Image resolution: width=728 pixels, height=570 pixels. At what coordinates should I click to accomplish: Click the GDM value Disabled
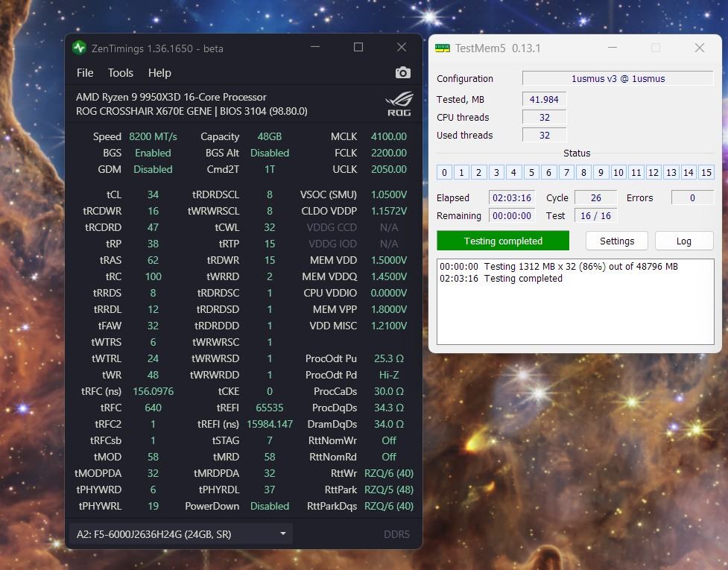153,169
